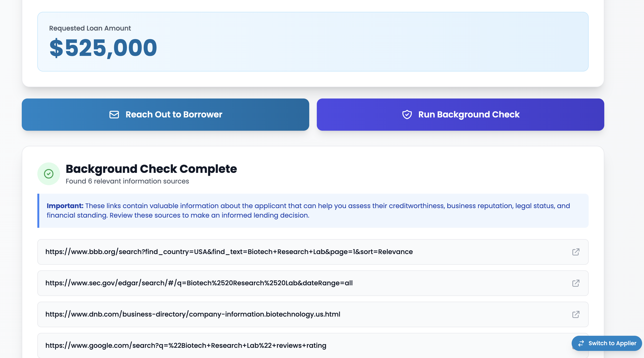Click the Reach Out to Borrower button

click(165, 114)
